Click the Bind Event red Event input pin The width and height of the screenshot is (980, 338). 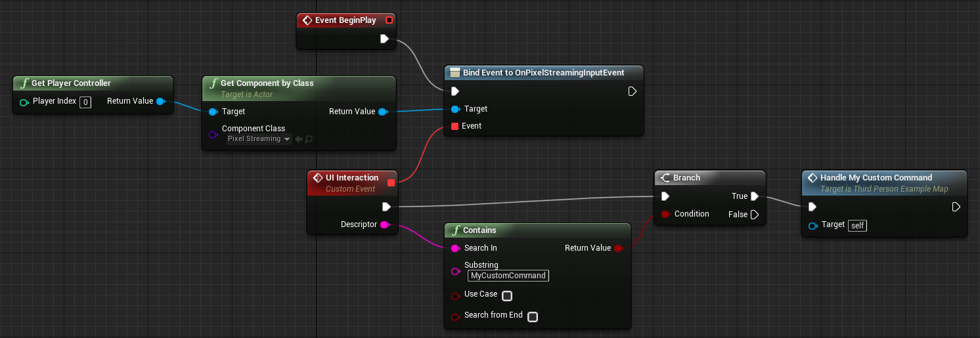[x=455, y=126]
